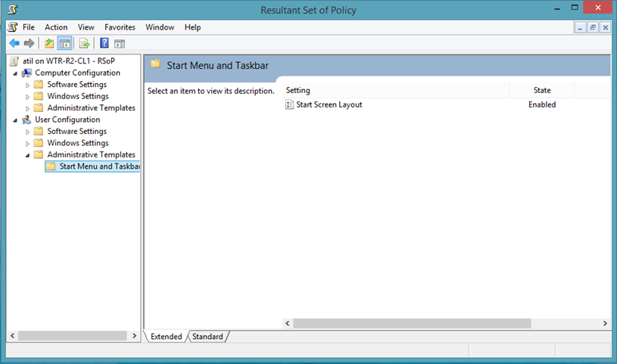The image size is (617, 364).
Task: Toggle the Show/Hide Action Pane icon
Action: [x=120, y=44]
